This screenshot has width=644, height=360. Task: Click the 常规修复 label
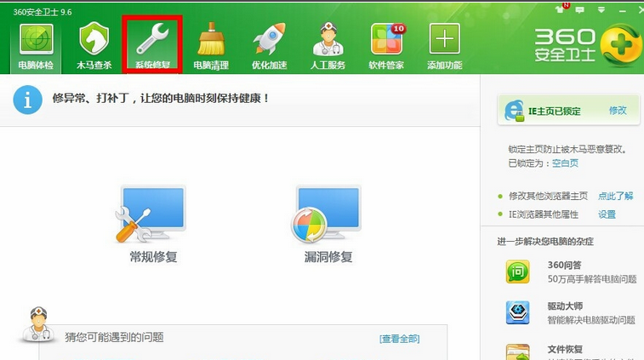point(154,257)
